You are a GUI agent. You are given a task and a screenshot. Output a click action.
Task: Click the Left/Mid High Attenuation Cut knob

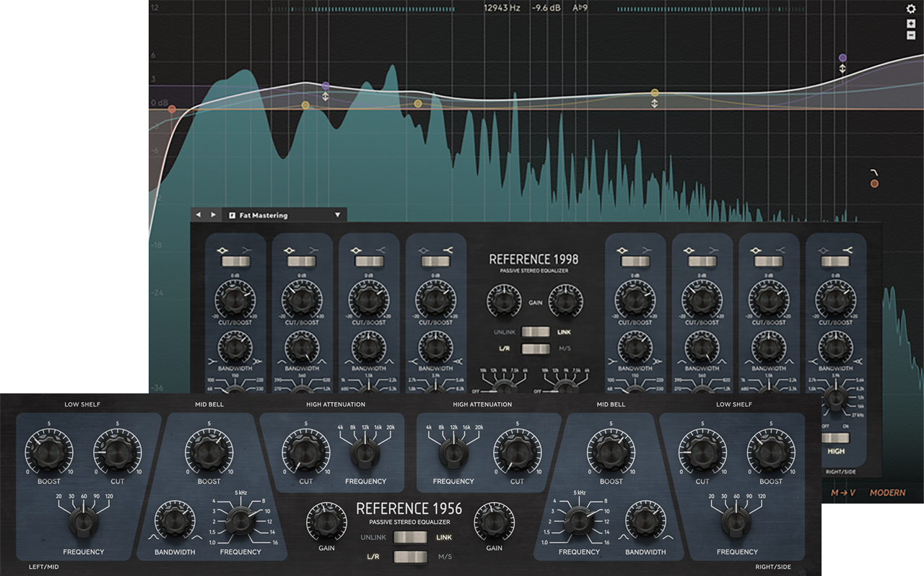coord(306,452)
